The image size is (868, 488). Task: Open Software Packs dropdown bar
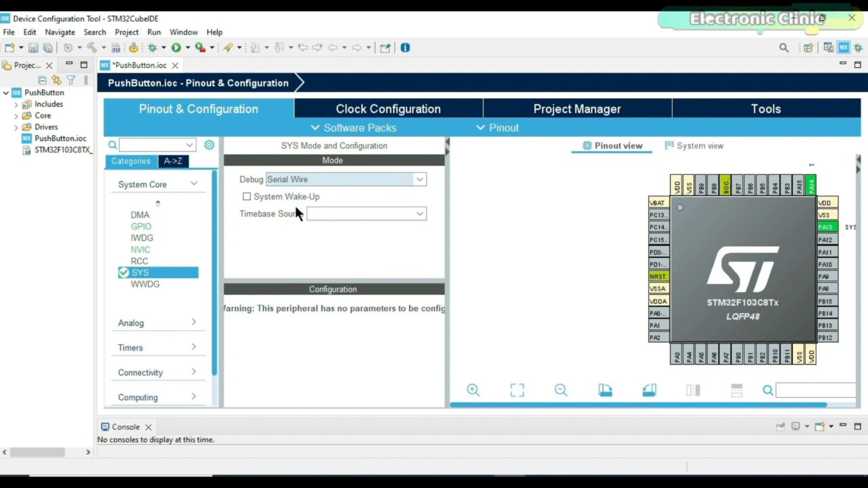pyautogui.click(x=353, y=127)
